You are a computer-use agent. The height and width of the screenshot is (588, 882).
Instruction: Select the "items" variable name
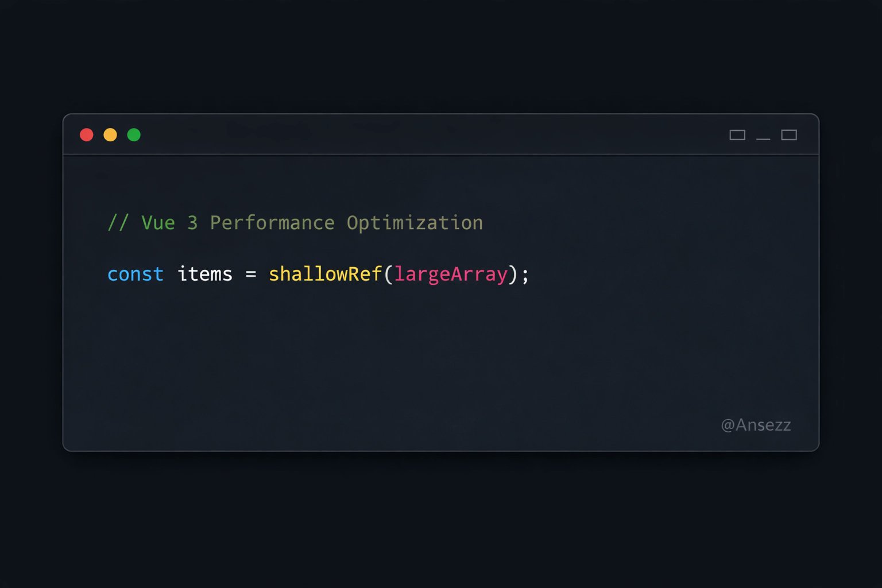pyautogui.click(x=205, y=274)
